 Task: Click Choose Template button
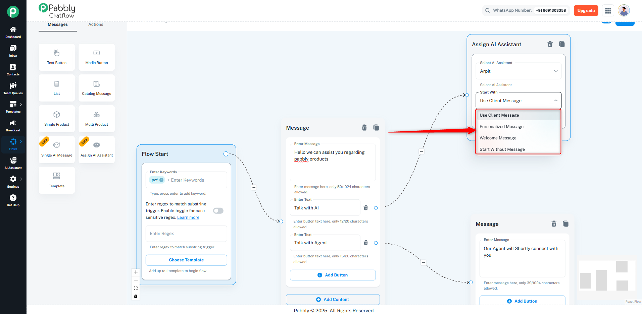(186, 260)
